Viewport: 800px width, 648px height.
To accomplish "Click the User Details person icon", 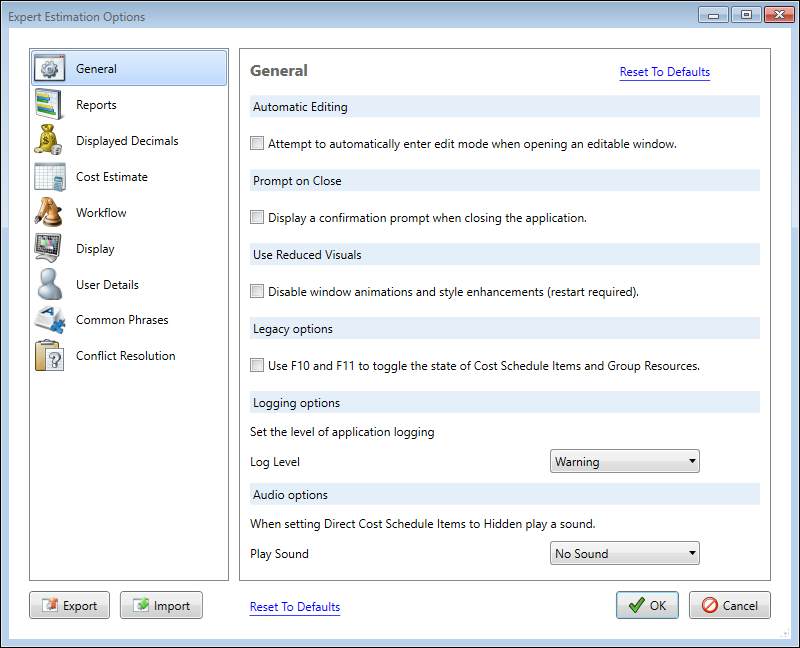I will tap(50, 285).
